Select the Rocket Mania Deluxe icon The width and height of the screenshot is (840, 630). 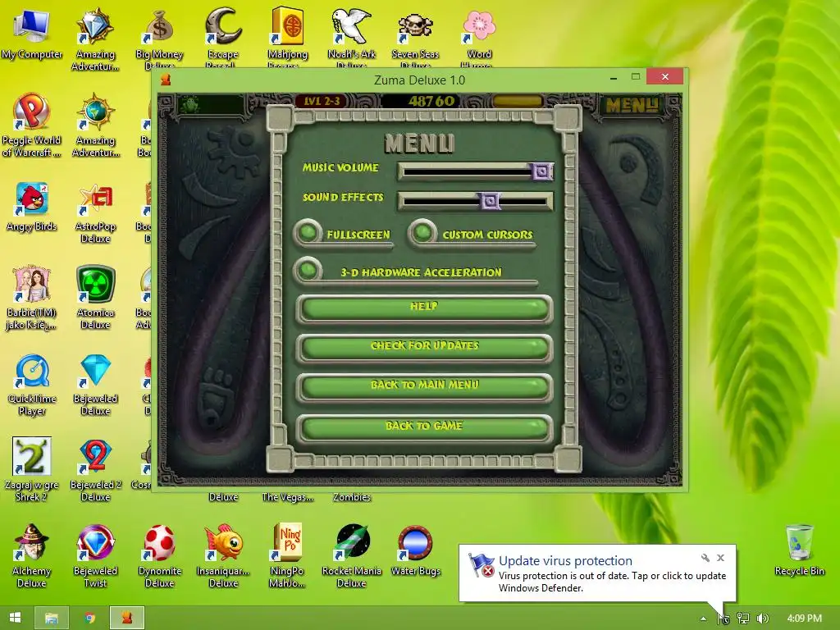351,556
